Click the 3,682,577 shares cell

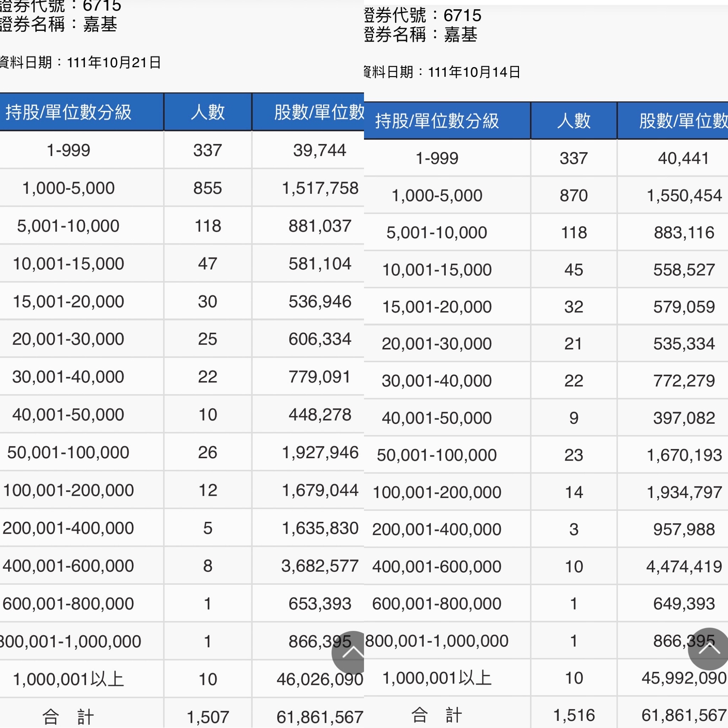[320, 566]
